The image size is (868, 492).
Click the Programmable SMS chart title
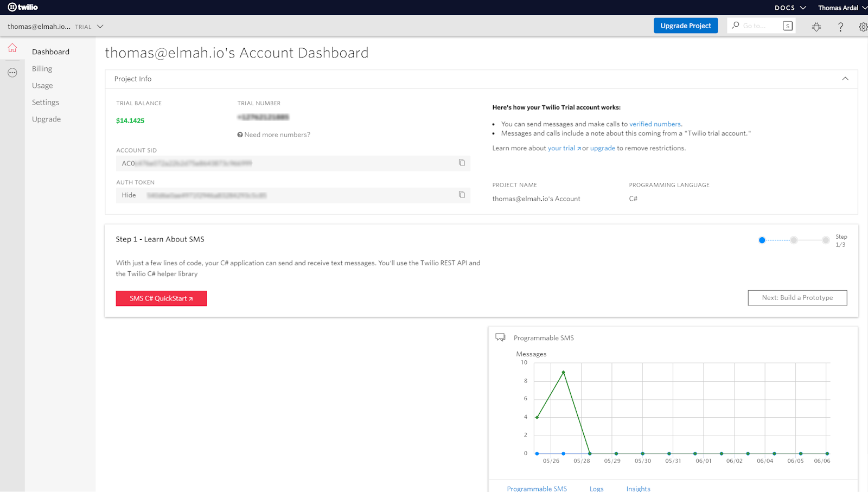(x=544, y=338)
